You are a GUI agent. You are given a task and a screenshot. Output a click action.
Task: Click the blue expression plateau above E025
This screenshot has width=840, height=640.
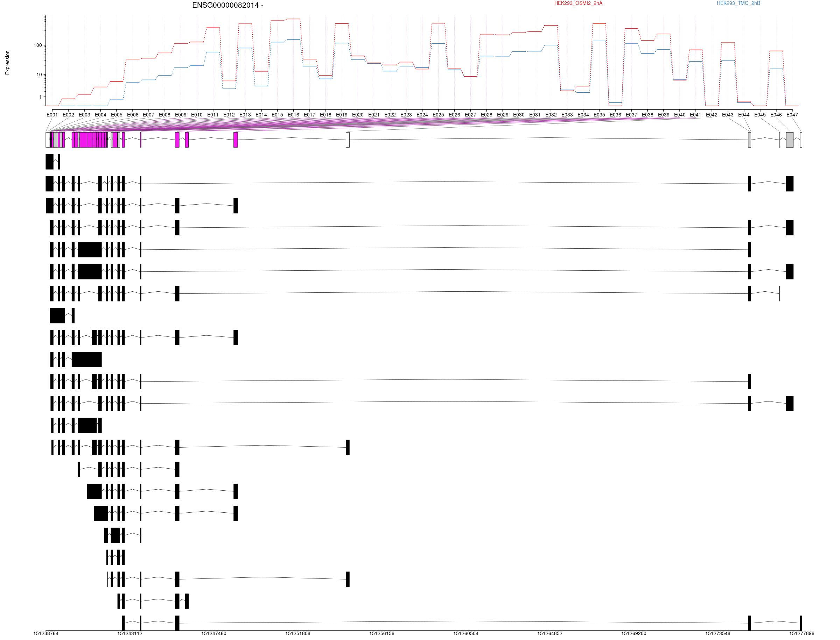[438, 43]
